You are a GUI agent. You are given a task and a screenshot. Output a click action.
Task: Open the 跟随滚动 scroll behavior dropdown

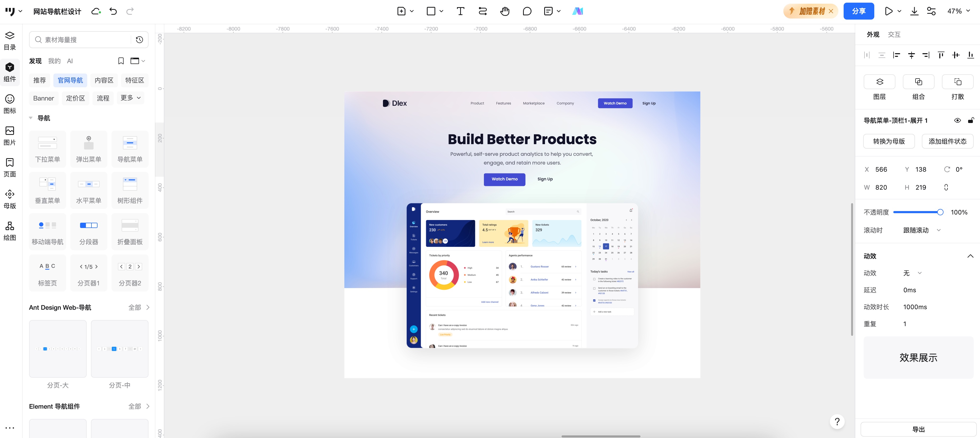(x=922, y=230)
